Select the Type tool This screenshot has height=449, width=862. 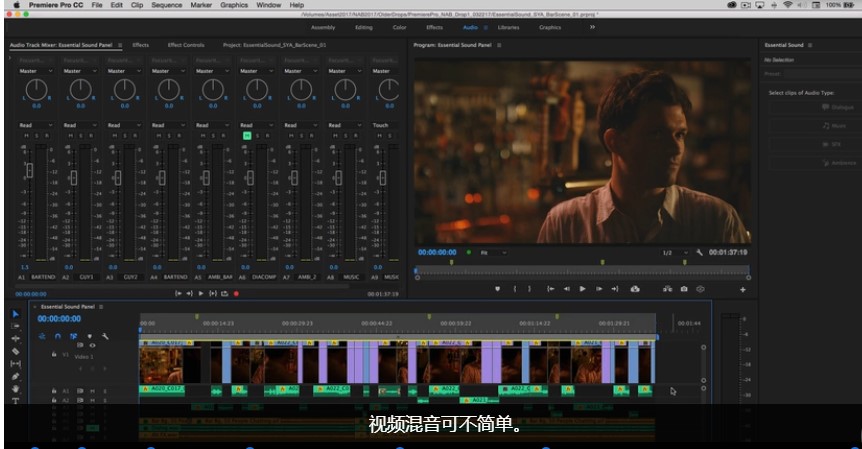pos(15,401)
